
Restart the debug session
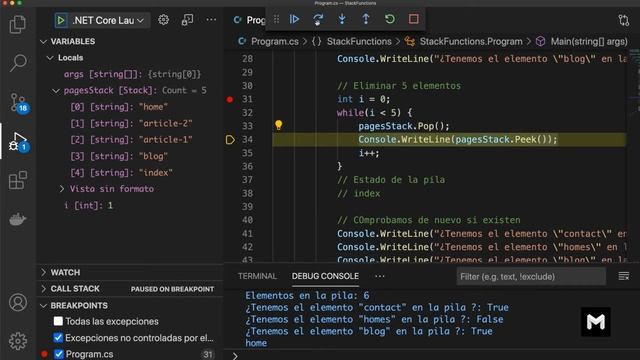point(390,19)
